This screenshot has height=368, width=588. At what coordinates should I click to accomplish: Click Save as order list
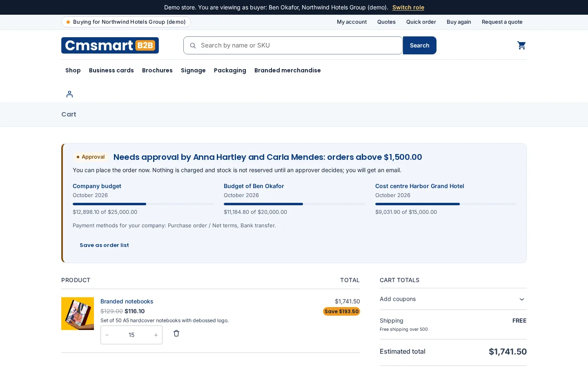point(104,245)
